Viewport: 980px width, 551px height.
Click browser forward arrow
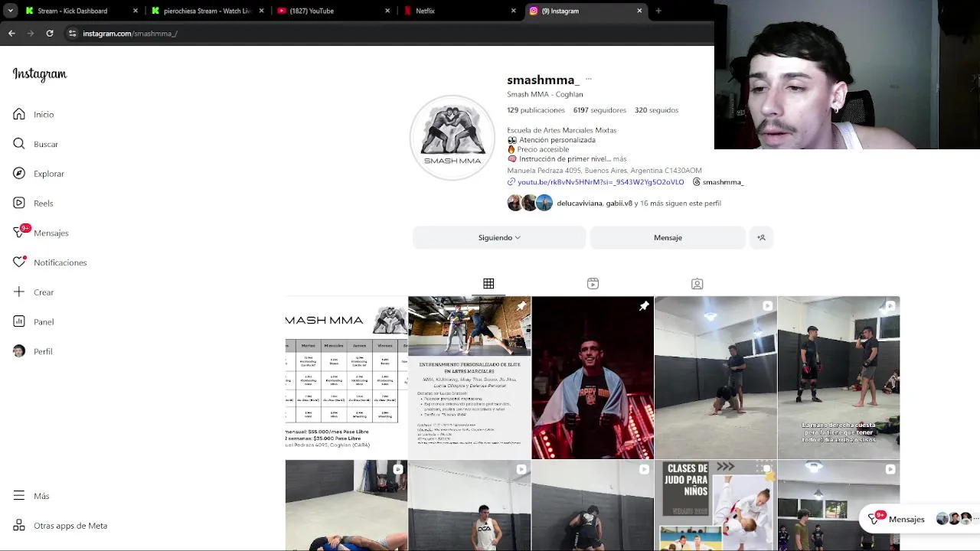[x=31, y=33]
